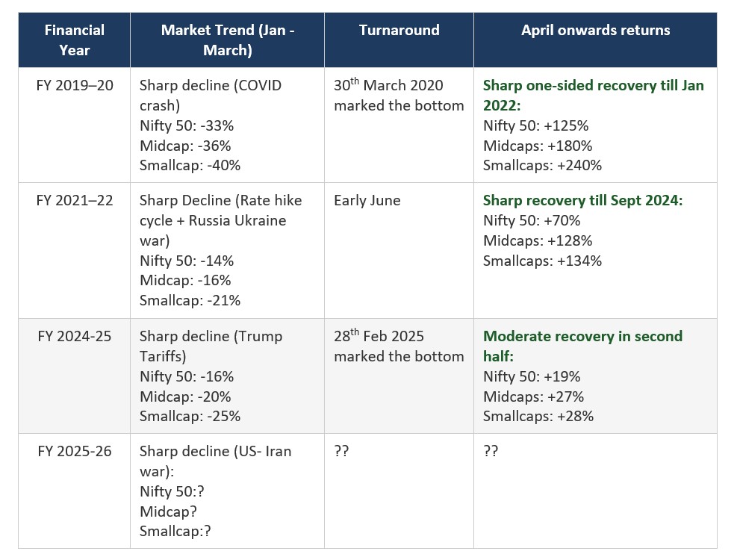Image resolution: width=737 pixels, height=560 pixels.
Task: Click the FY 2025-26 row label
Action: [75, 451]
